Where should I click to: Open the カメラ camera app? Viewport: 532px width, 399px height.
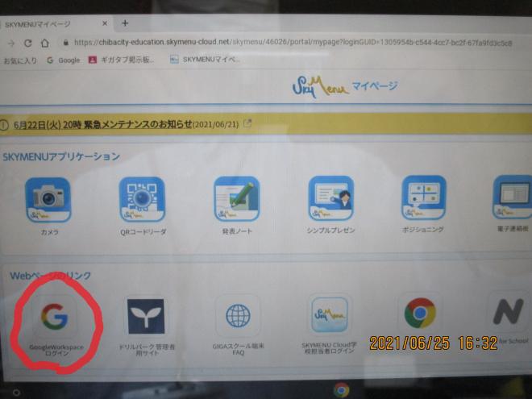[48, 200]
